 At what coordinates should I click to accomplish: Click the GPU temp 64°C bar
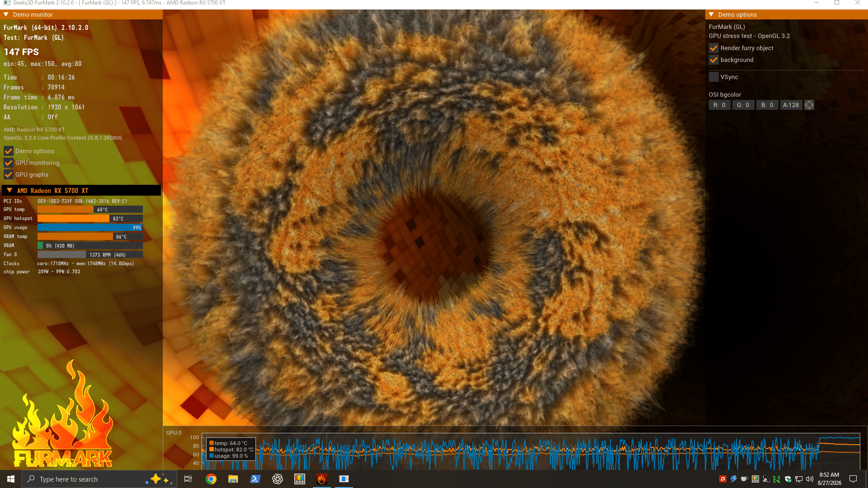point(90,209)
